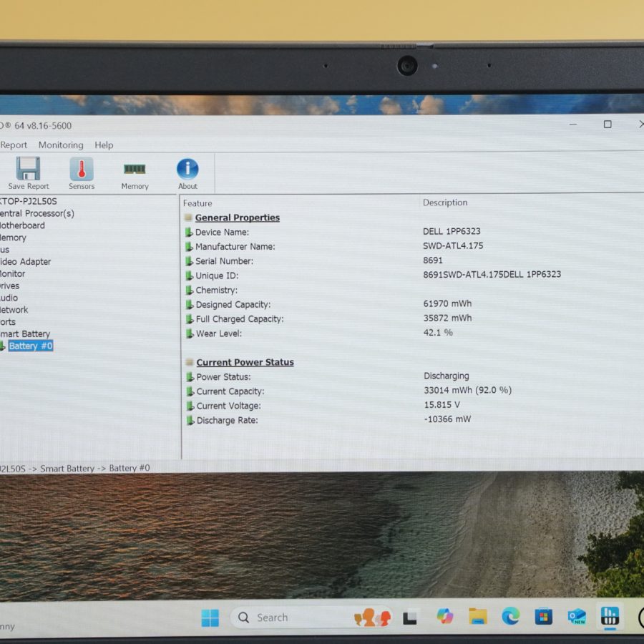Select Ports in the device tree
This screenshot has width=644, height=644.
(8, 322)
